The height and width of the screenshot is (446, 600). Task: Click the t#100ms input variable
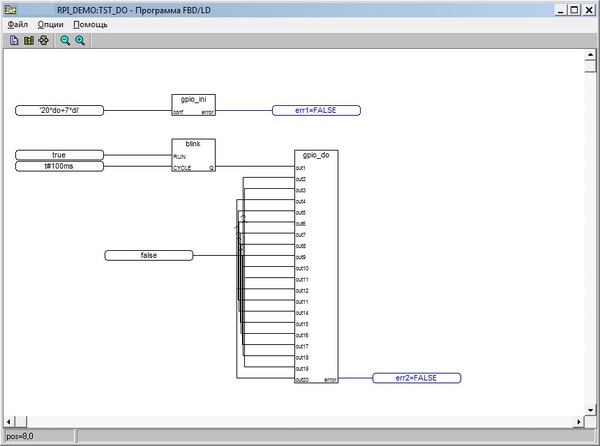coord(59,166)
